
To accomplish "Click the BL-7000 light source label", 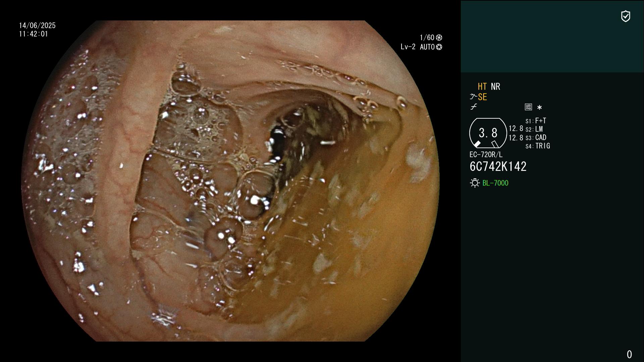I will [x=495, y=183].
